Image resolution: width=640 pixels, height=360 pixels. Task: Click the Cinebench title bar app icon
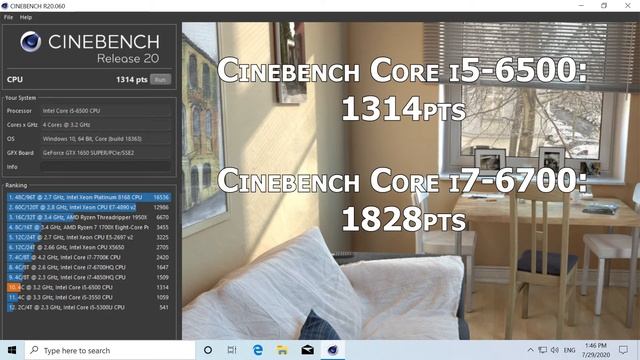click(4, 6)
